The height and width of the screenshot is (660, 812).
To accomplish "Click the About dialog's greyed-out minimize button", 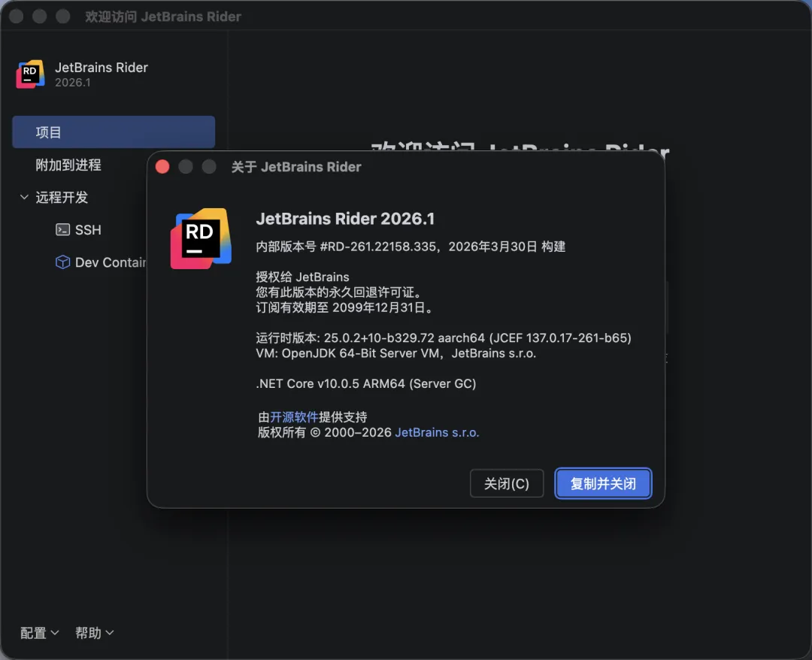I will (x=186, y=167).
